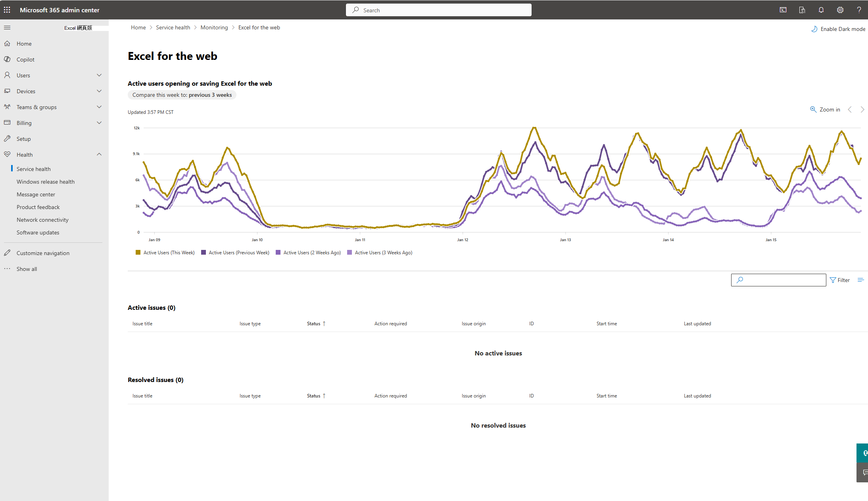This screenshot has width=868, height=501.
Task: Expand the Devices section chevron
Action: click(99, 91)
